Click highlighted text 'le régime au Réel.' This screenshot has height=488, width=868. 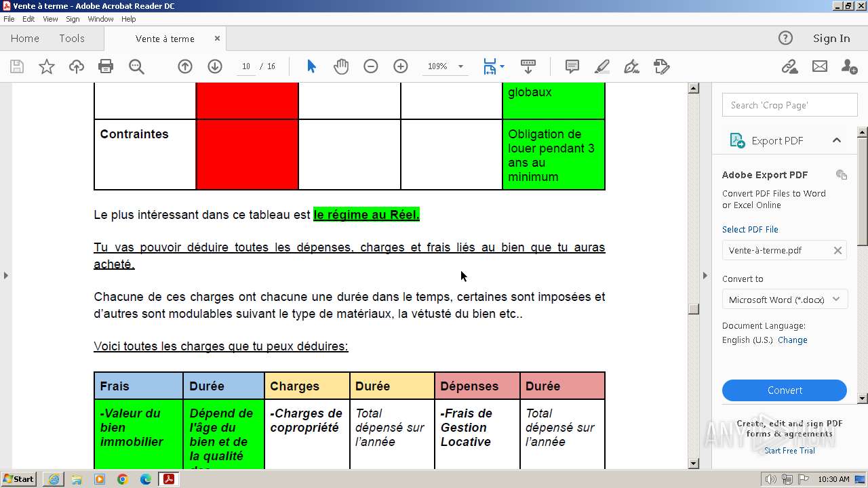pos(366,215)
